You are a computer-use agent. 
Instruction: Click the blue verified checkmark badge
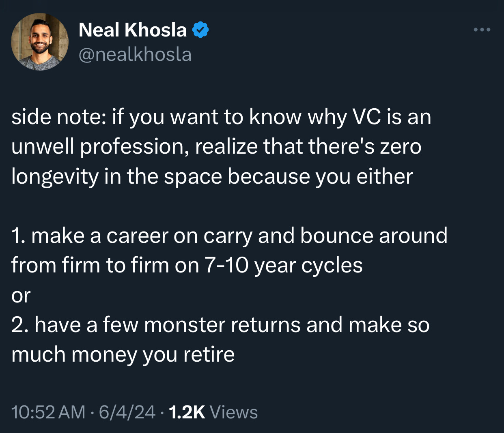pyautogui.click(x=200, y=30)
